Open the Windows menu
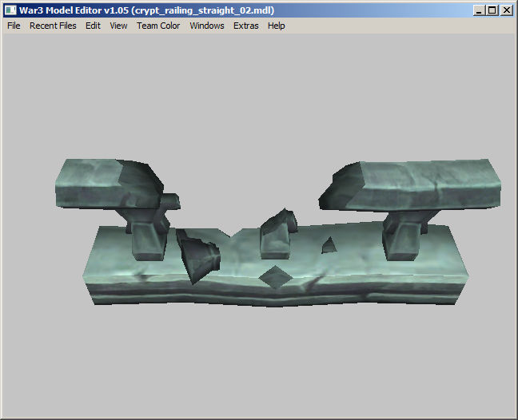This screenshot has width=518, height=420. click(x=207, y=26)
